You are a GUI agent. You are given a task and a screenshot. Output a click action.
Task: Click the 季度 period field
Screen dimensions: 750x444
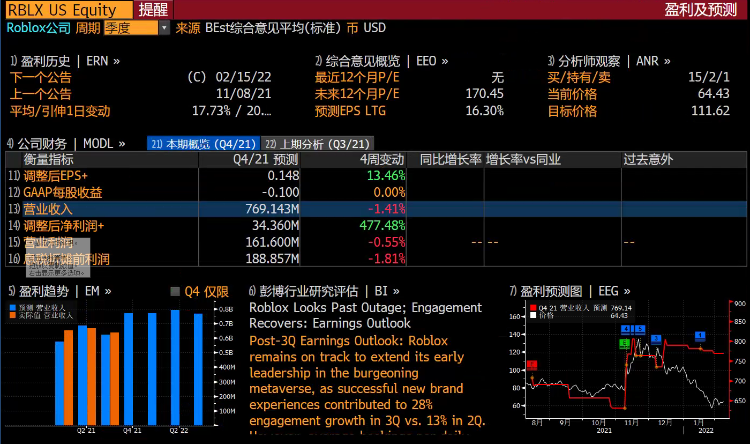coord(131,28)
